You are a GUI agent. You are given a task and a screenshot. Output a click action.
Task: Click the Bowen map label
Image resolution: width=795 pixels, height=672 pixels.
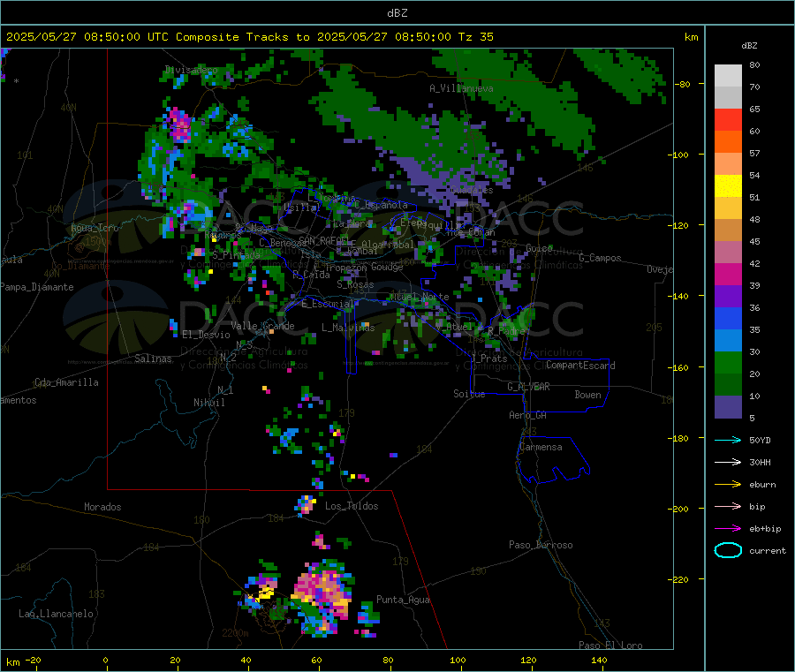tap(587, 395)
